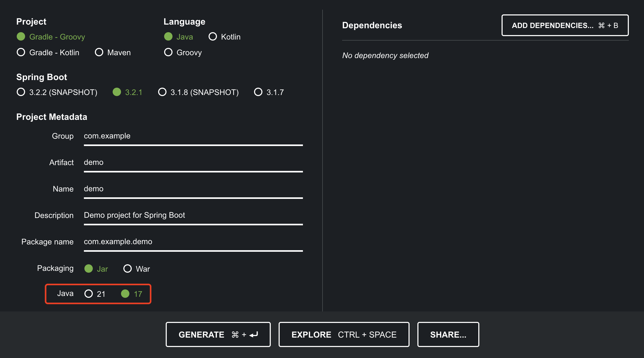The image size is (644, 358).
Task: Select Spring Boot version 3.1.7
Action: tap(258, 92)
